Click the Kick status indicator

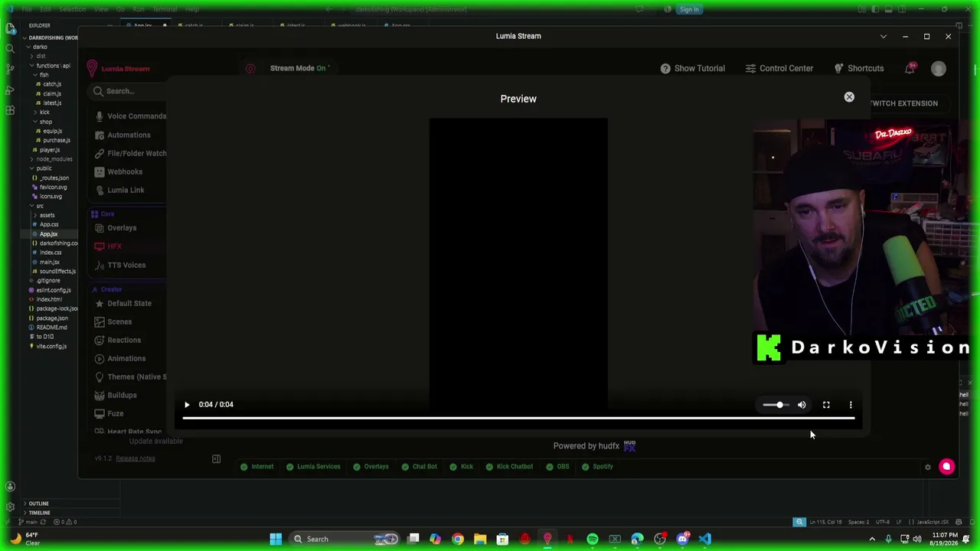462,467
